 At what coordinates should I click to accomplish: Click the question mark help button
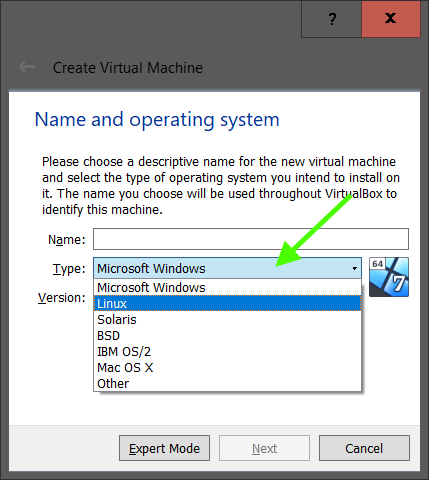pyautogui.click(x=331, y=19)
